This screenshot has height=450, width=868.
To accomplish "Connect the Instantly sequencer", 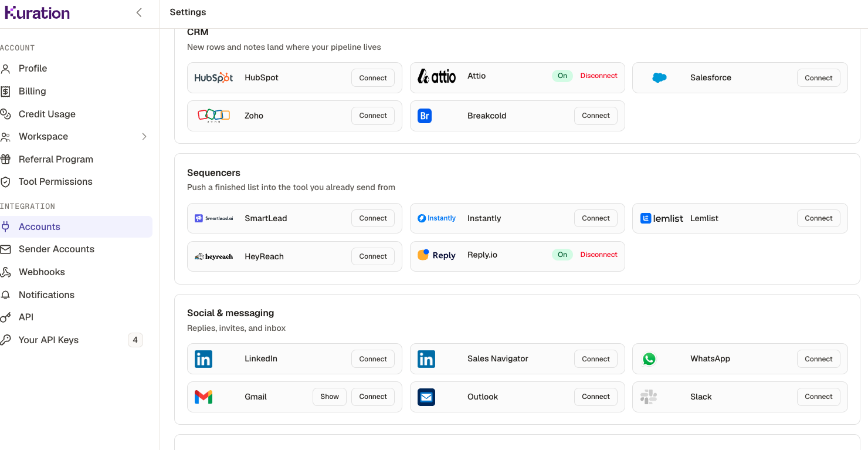I will (596, 218).
